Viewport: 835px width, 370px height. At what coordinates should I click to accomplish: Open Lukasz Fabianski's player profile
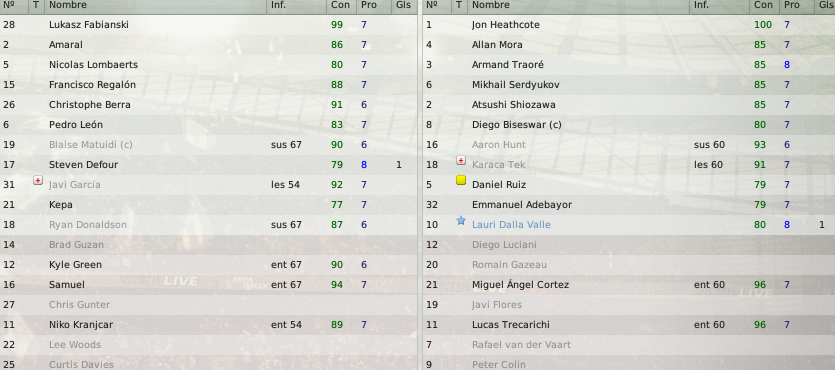(89, 24)
